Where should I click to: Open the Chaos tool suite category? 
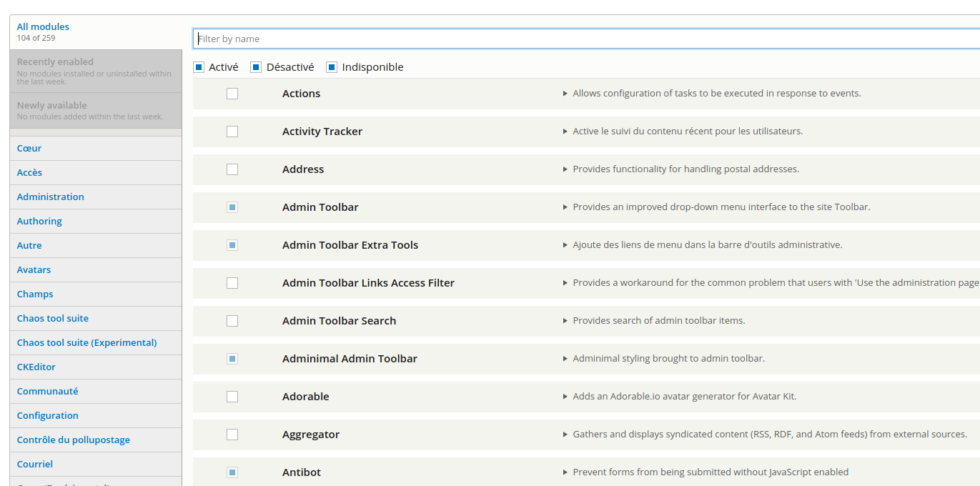coord(53,318)
